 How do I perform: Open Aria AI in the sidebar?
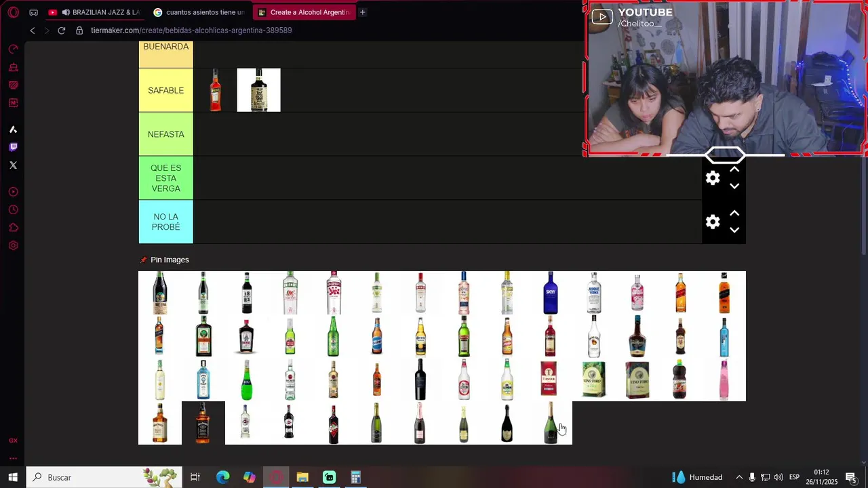(13, 129)
